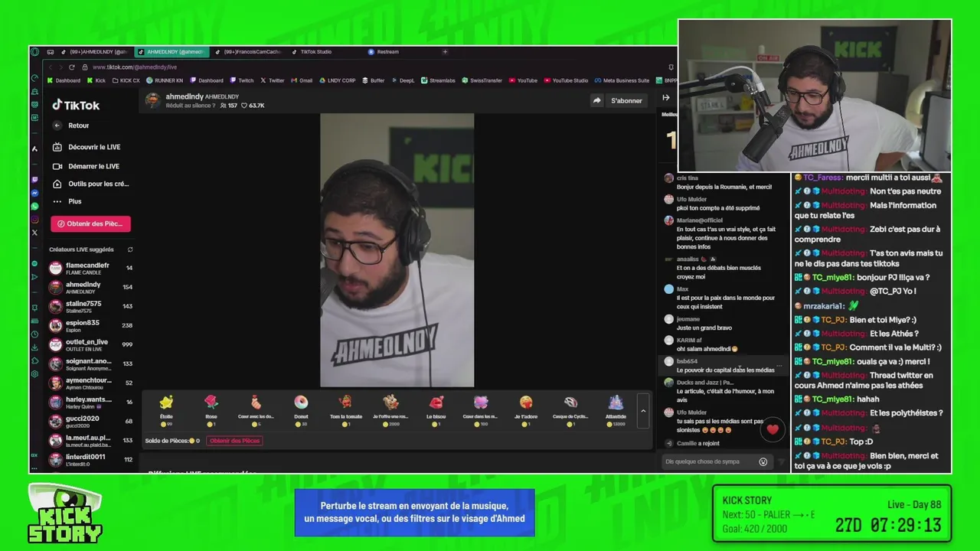Click Ufo Mulder's comment about compte supprimé
980x551 pixels.
[x=718, y=208]
